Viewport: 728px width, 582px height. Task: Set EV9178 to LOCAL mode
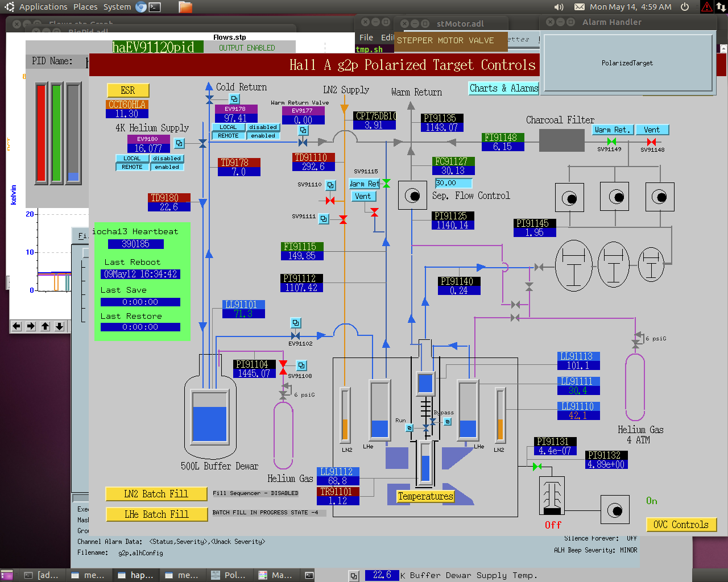click(x=228, y=127)
